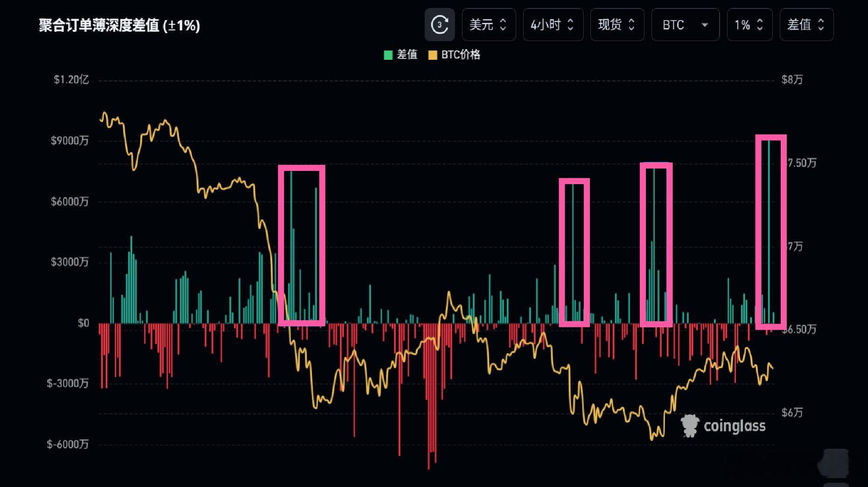
Task: Click the chart title 聚合订单薄深度差值 (±1%)
Action: click(119, 25)
